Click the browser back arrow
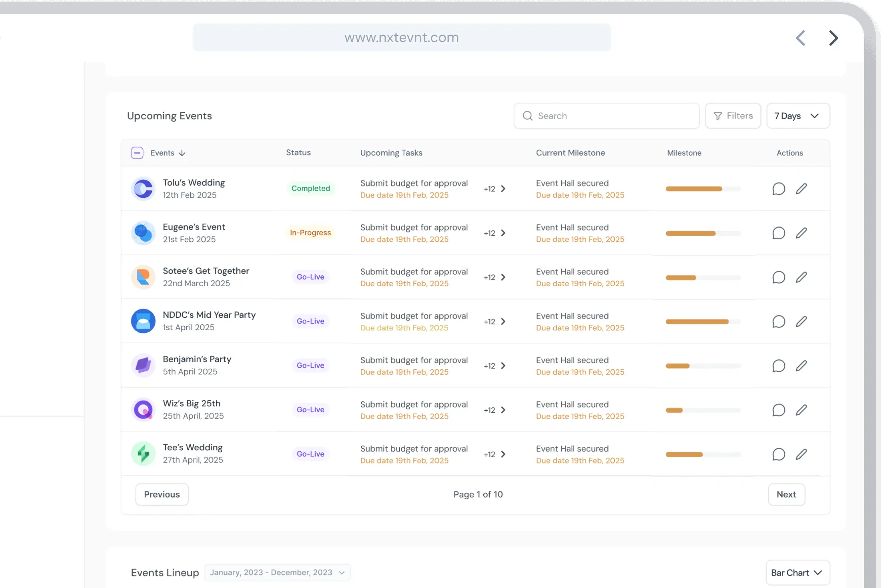The width and height of the screenshot is (881, 588). point(801,38)
